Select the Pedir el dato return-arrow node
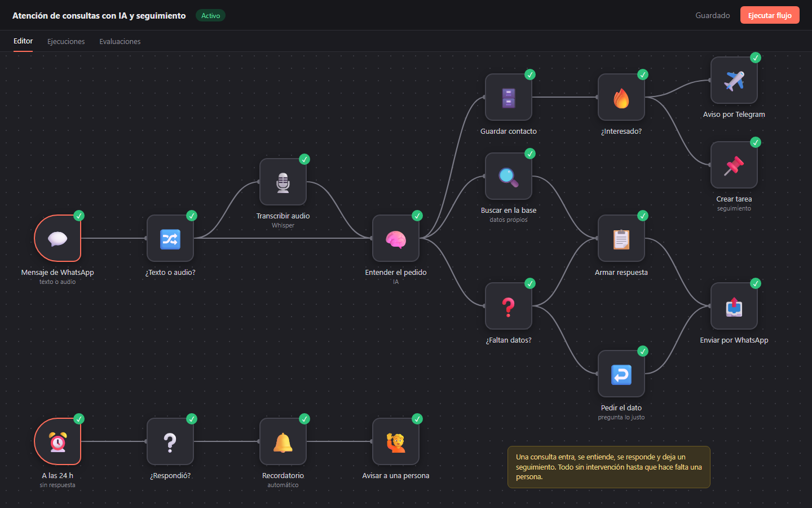This screenshot has width=812, height=508. point(621,374)
